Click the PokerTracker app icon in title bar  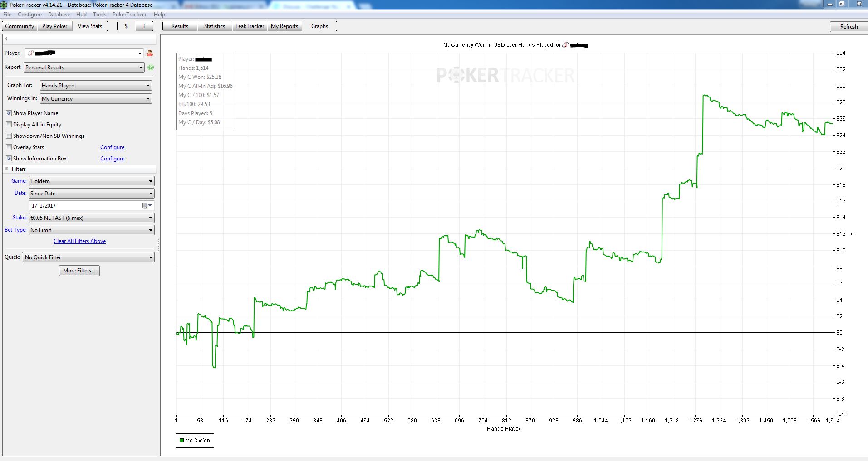pos(4,5)
